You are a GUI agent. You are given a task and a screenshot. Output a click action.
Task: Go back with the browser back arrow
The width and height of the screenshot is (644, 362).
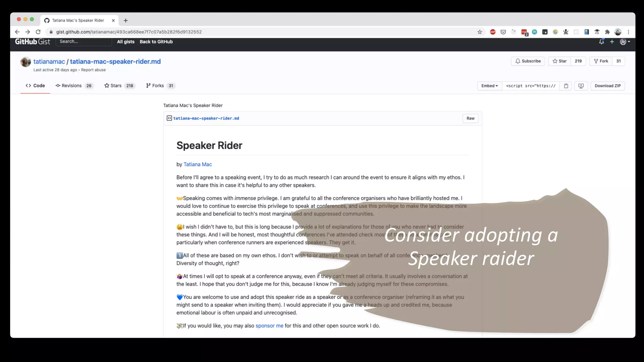coord(17,32)
